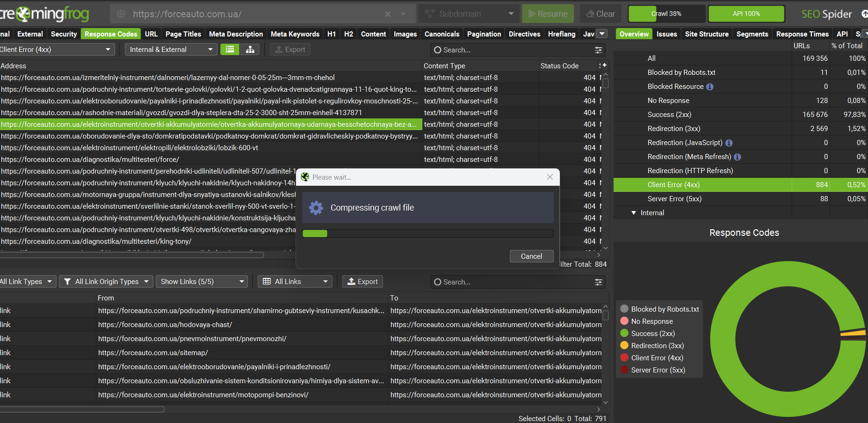
Task: Click the globe icon in the URL bar
Action: pyautogui.click(x=121, y=14)
